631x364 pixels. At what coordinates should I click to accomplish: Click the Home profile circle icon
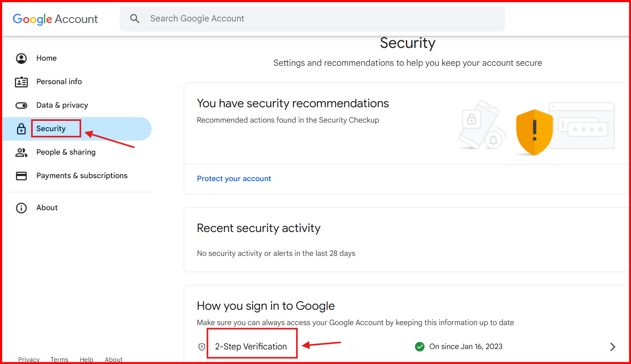tap(21, 59)
